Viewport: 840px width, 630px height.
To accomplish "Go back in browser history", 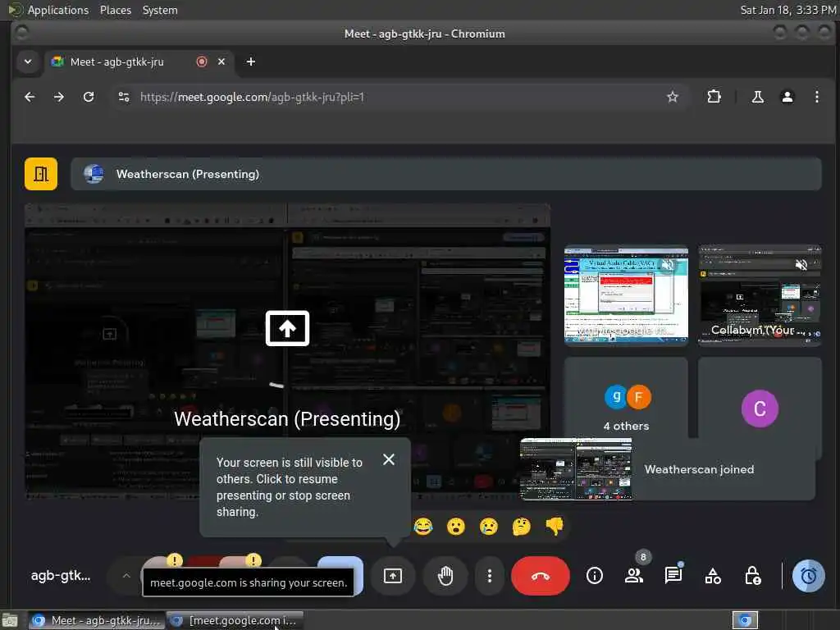I will [30, 97].
